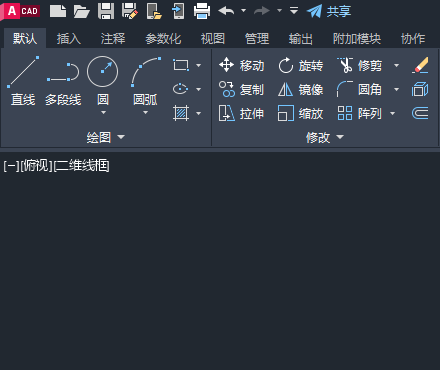
Task: Click the Erase icon in Modify panel
Action: 420,65
